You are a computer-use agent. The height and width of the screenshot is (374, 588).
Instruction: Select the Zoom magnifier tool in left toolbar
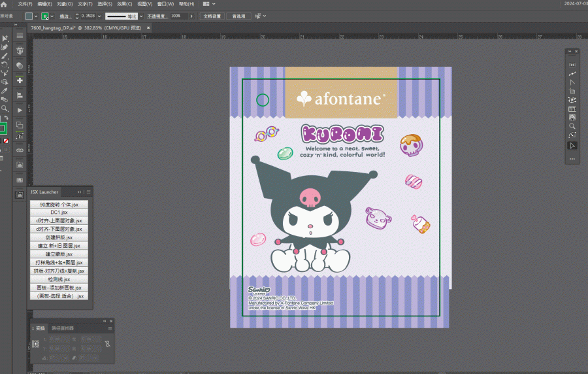pyautogui.click(x=5, y=109)
